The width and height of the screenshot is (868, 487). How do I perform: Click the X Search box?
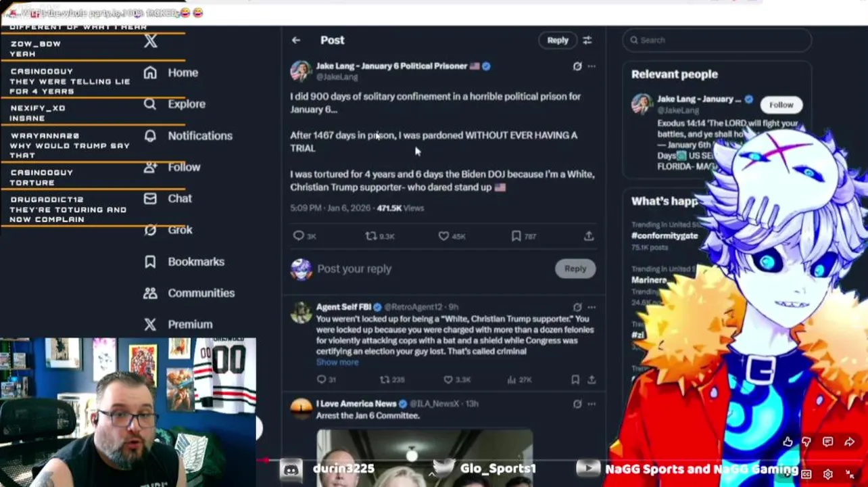pos(717,40)
